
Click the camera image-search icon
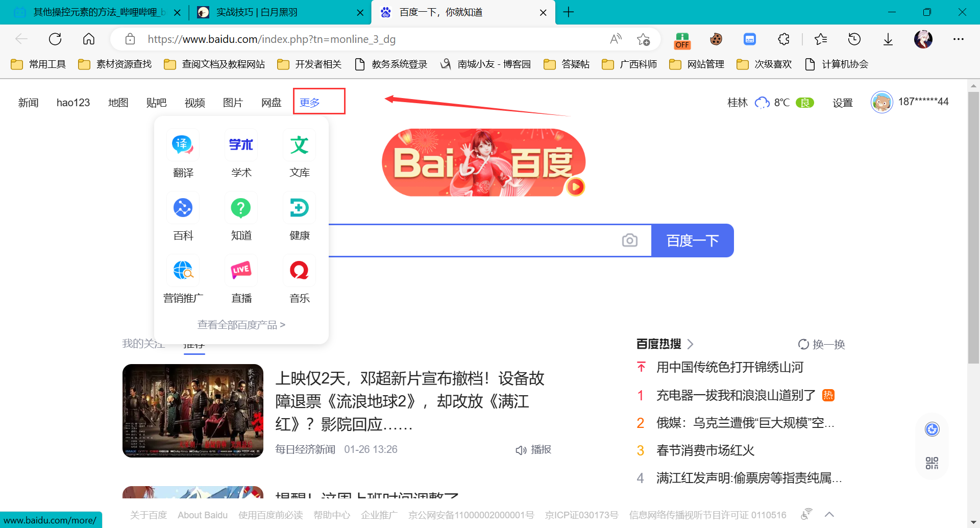pyautogui.click(x=630, y=240)
